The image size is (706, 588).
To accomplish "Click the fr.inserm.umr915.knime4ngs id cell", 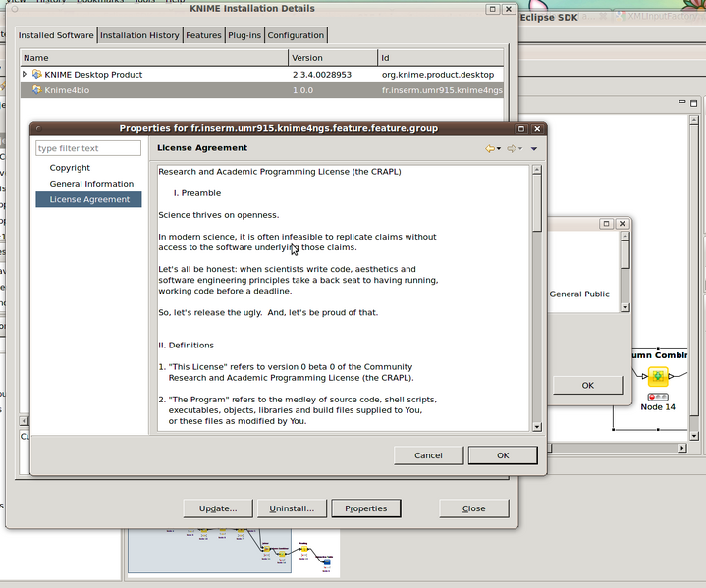I will pyautogui.click(x=442, y=90).
